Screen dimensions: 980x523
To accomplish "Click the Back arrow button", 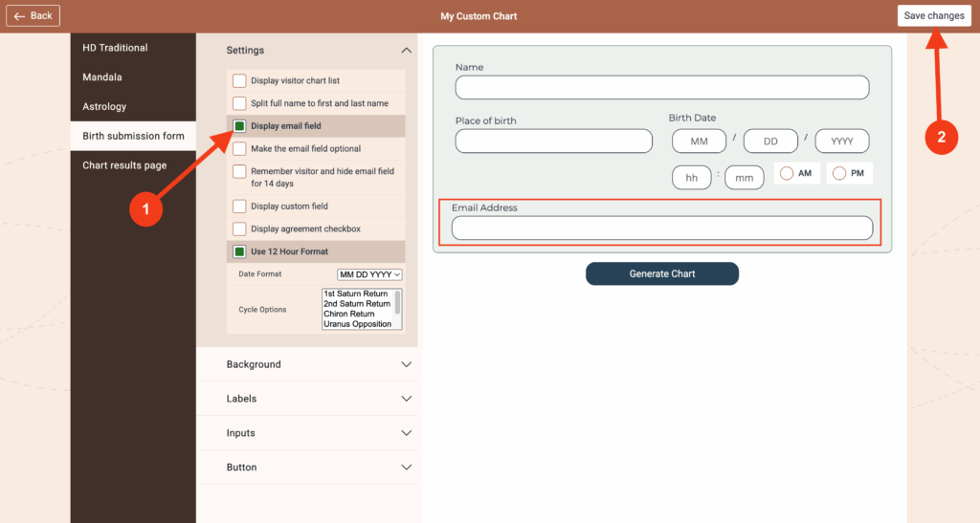I will coord(33,16).
